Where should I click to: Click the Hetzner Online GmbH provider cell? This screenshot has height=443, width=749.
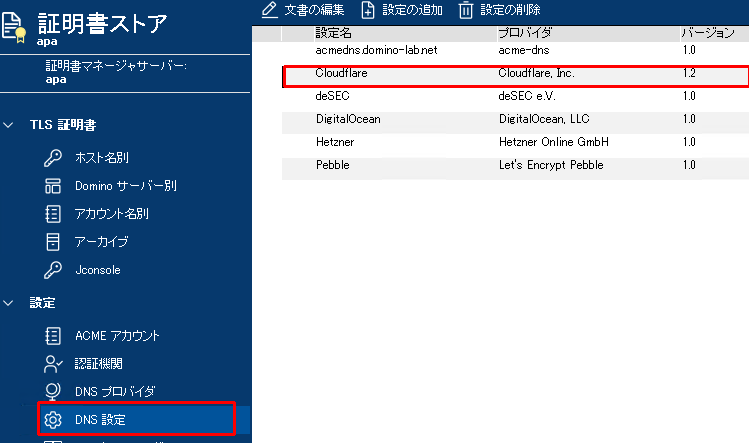[x=554, y=142]
